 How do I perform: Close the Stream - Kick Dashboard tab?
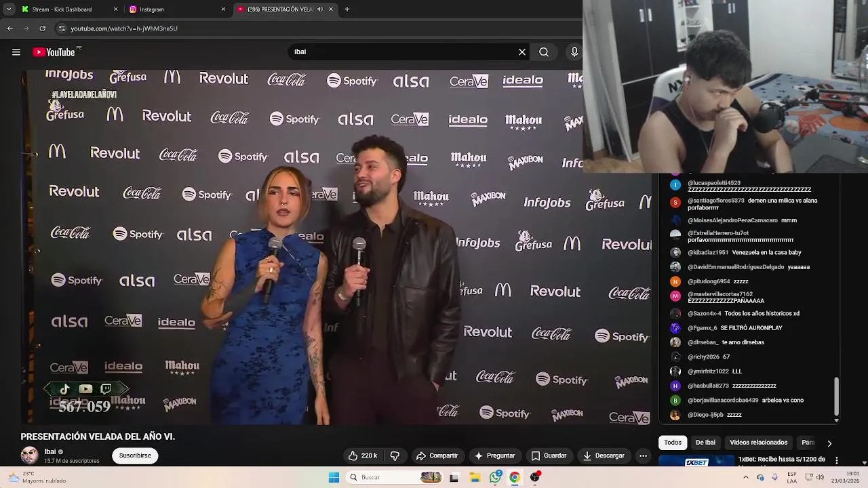pos(115,9)
